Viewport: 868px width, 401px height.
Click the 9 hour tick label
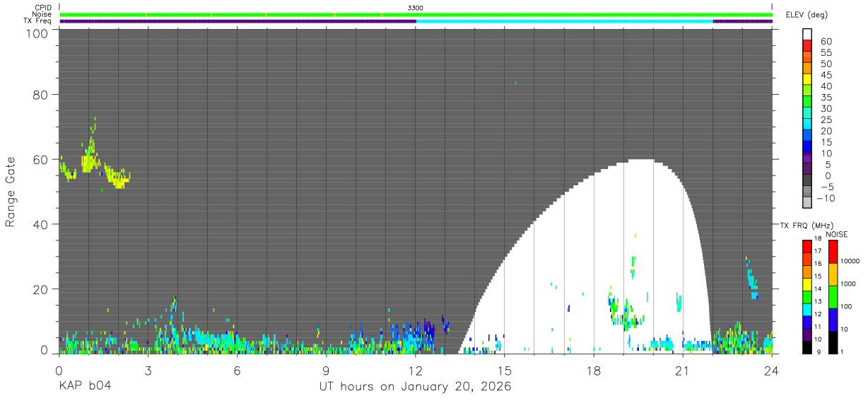pos(326,370)
